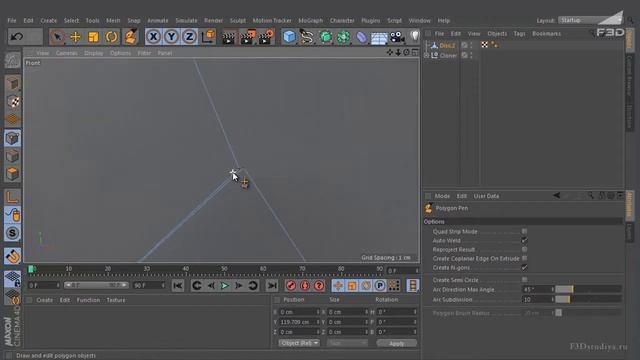Click the Make Editable icon

[13, 60]
